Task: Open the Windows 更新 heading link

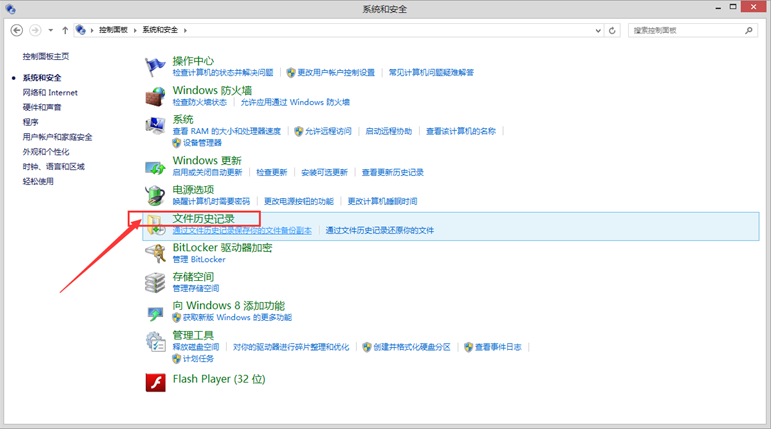Action: 207,161
